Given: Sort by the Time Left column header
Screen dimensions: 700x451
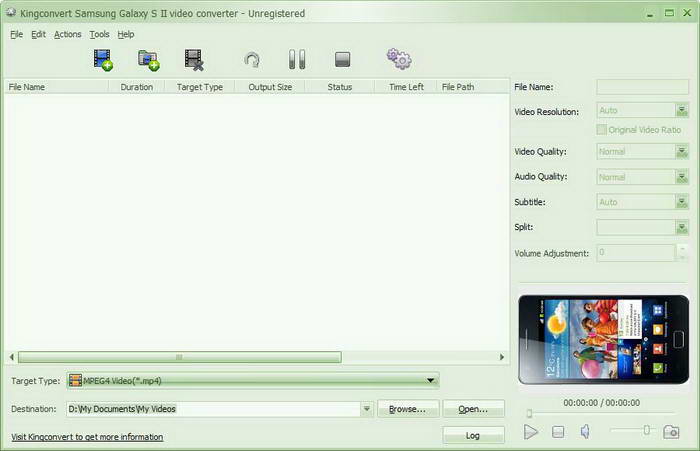Looking at the screenshot, I should click(406, 87).
